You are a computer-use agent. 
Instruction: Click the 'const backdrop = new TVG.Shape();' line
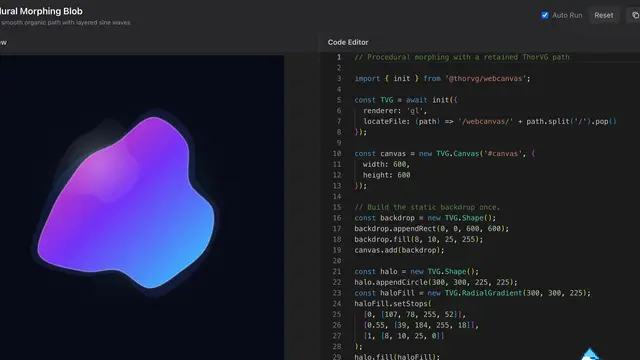point(425,218)
